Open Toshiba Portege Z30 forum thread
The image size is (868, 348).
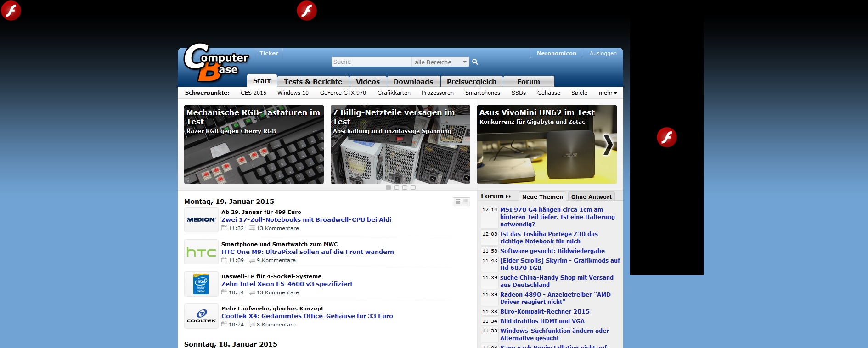click(549, 237)
